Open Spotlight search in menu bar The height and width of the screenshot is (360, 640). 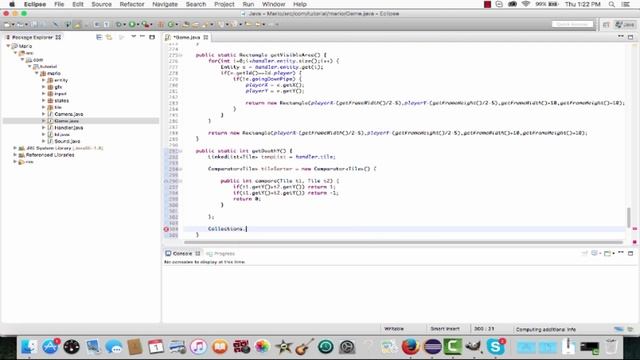611,4
